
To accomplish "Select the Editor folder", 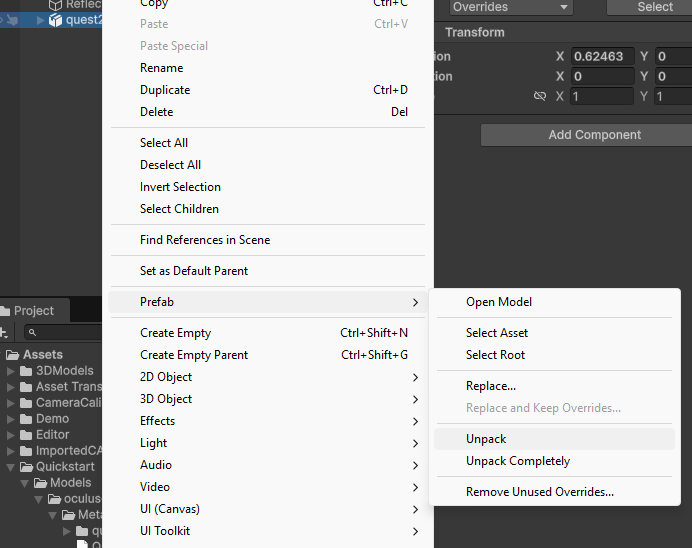I will coord(52,435).
